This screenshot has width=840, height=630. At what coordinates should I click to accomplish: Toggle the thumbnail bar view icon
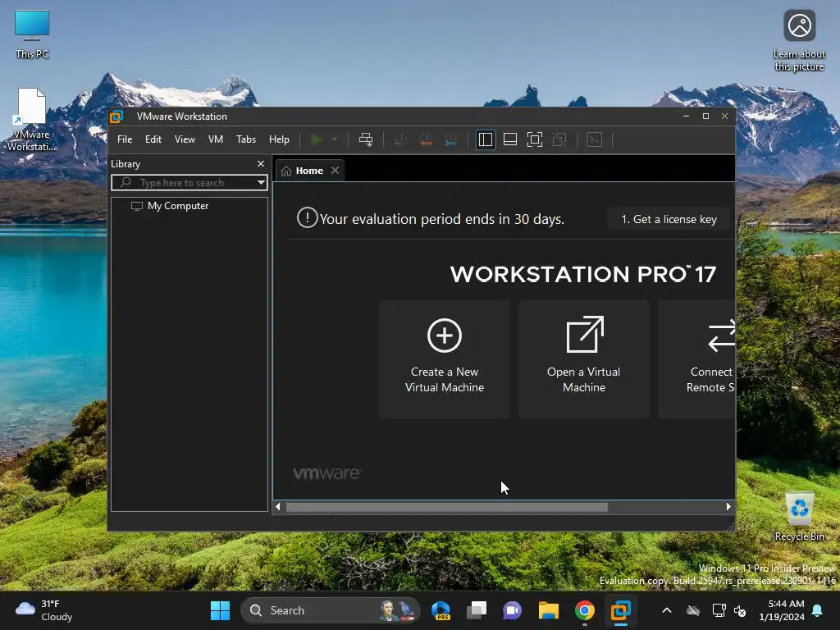click(x=510, y=139)
